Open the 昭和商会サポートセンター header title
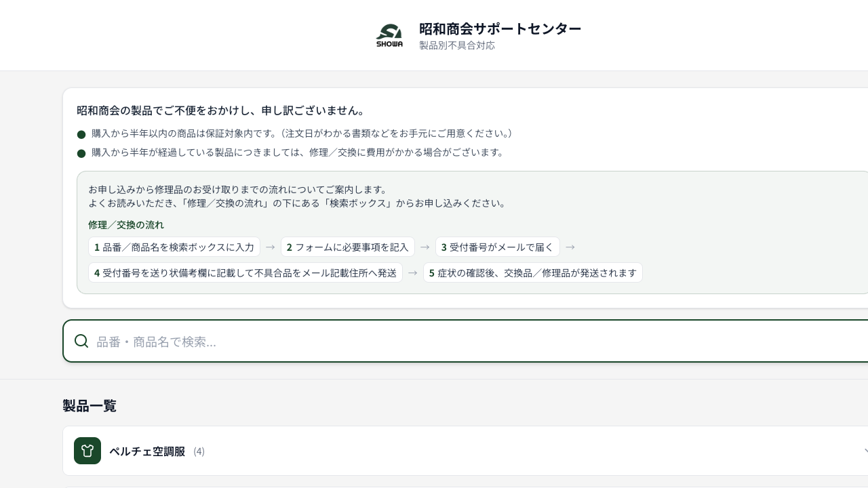This screenshot has height=488, width=868. click(500, 28)
